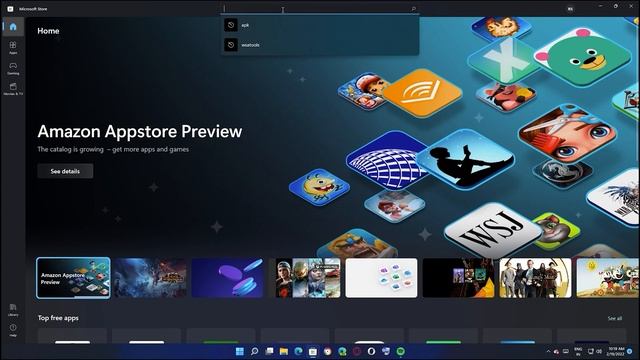Select the fantasy game carousel thumbnail

(150, 278)
